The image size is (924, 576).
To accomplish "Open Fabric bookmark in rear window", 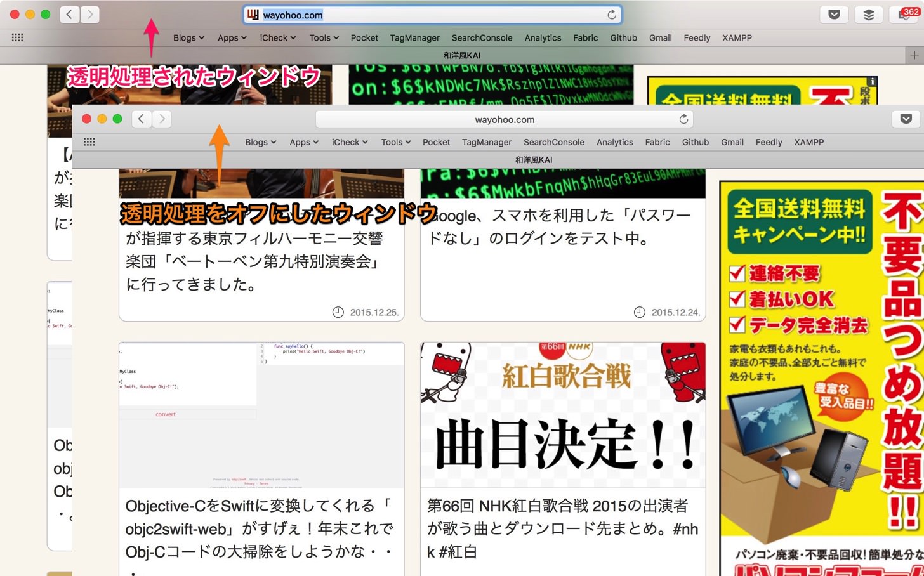I will 585,37.
